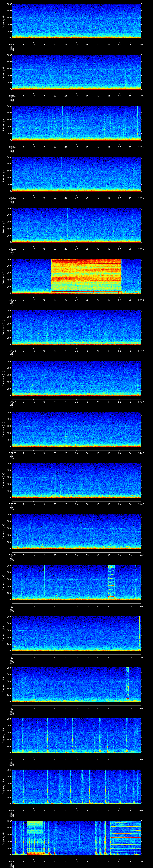Select the spectrogram panel starting at 18:23:00

(77, 481)
